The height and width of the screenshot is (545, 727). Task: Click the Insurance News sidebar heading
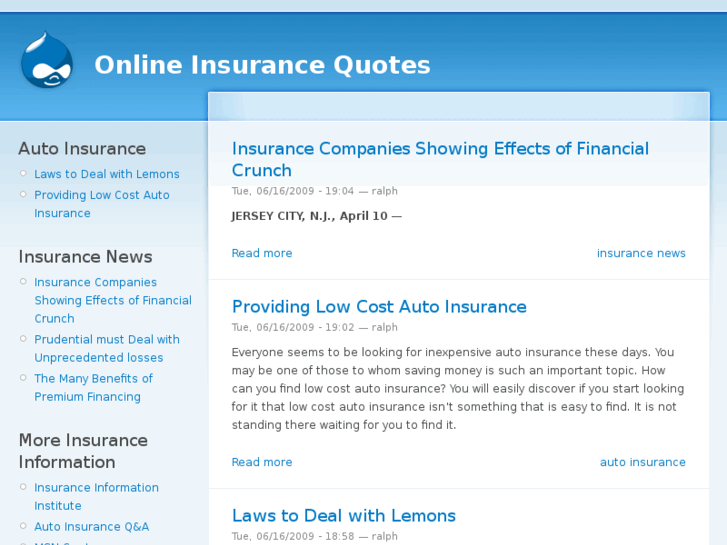[x=85, y=257]
